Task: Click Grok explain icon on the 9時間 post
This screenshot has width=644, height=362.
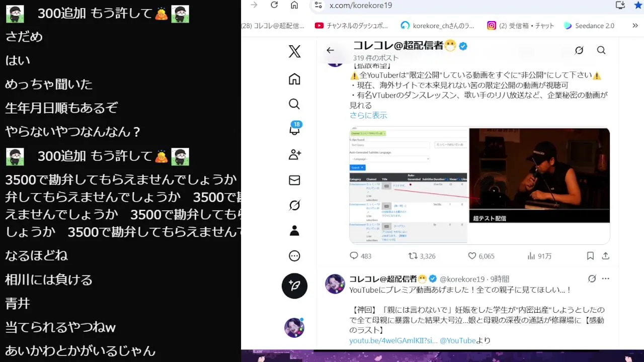Action: coord(592,279)
